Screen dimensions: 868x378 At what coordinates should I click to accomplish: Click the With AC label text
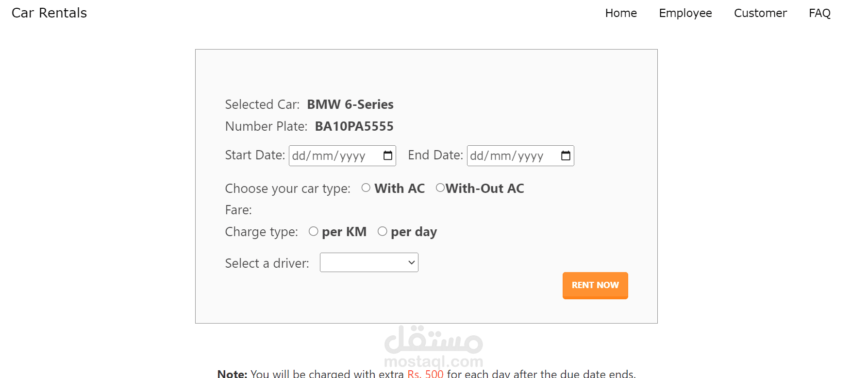pos(400,189)
